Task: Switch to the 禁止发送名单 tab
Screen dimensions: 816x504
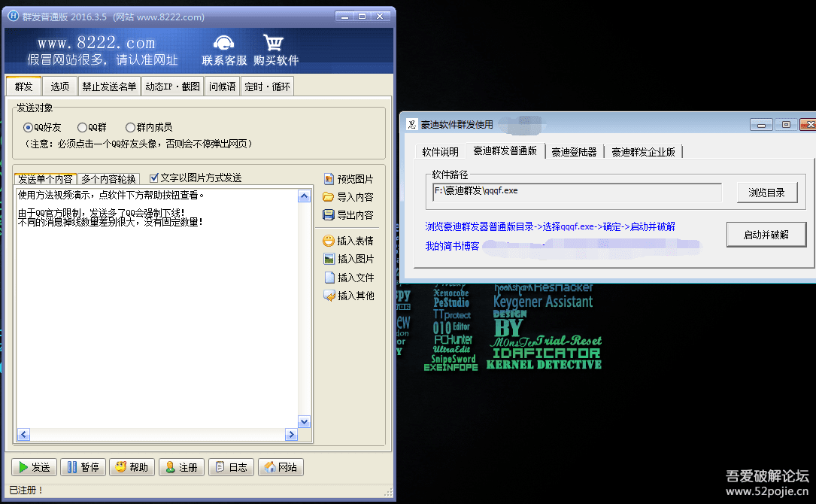Action: coord(109,87)
